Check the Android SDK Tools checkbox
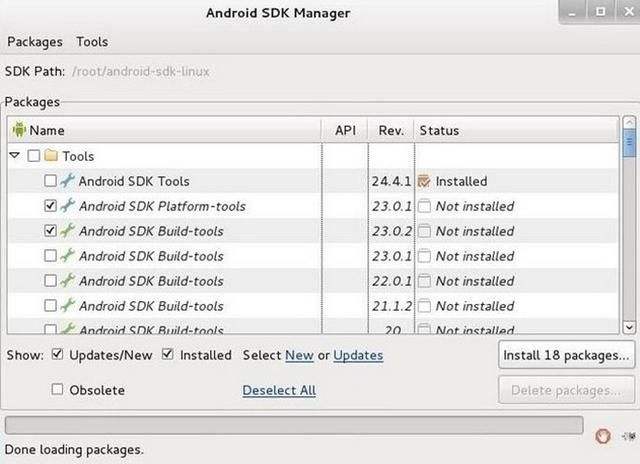The image size is (640, 464). [x=50, y=180]
